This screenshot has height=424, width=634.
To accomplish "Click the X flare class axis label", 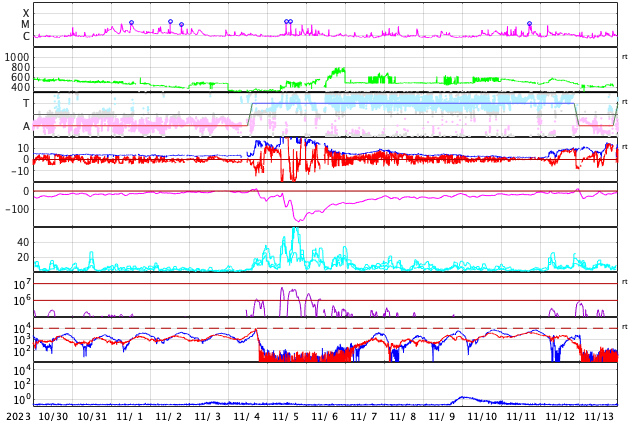I will click(26, 14).
